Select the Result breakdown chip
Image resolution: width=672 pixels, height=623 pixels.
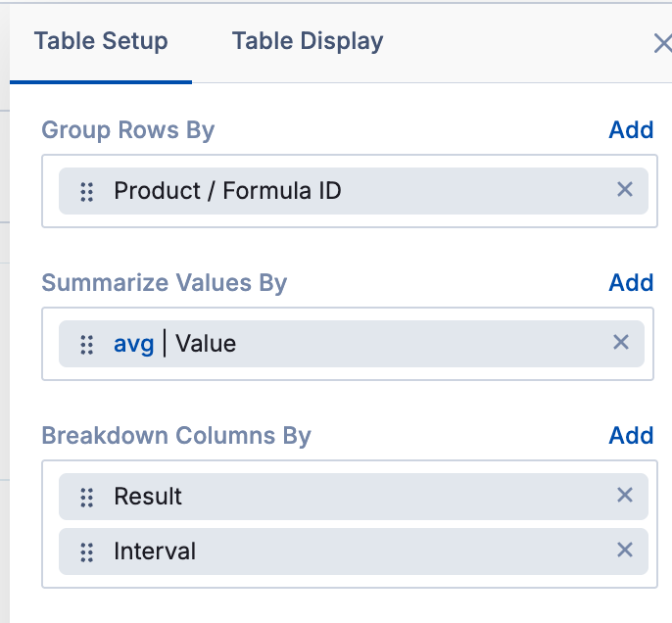pyautogui.click(x=148, y=497)
